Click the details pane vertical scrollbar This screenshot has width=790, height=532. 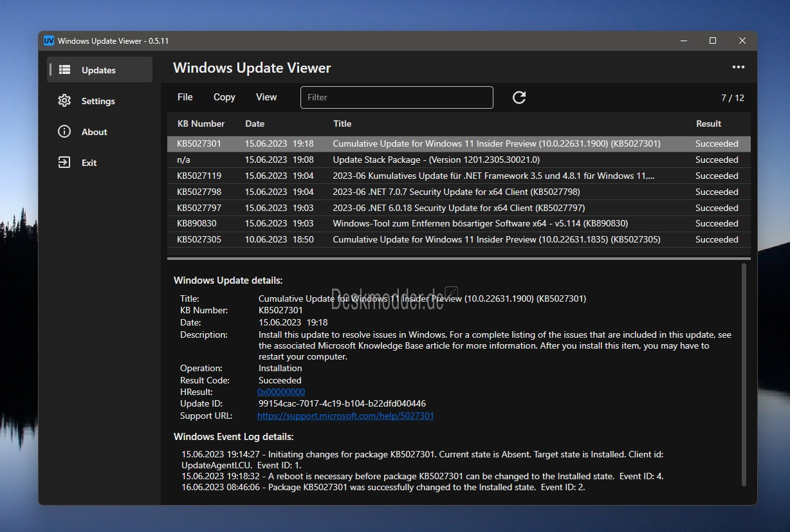pyautogui.click(x=744, y=374)
